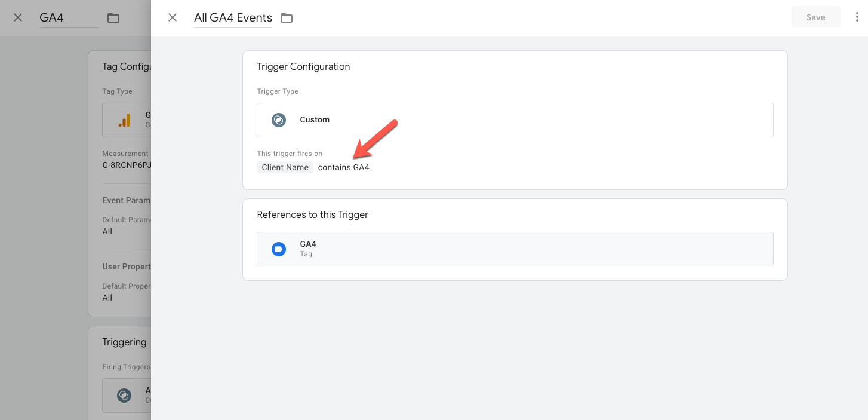Viewport: 868px width, 420px height.
Task: Open the GA4 tag reference row
Action: pos(515,249)
